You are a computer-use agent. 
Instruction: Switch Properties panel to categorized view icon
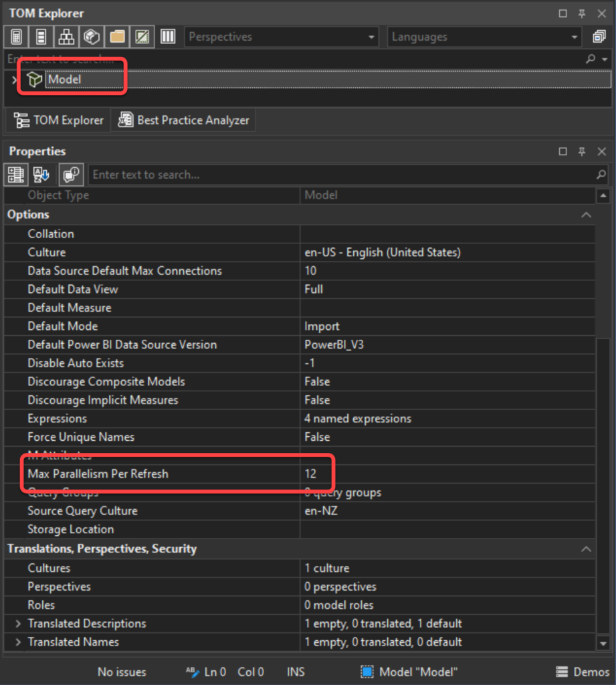click(x=15, y=175)
